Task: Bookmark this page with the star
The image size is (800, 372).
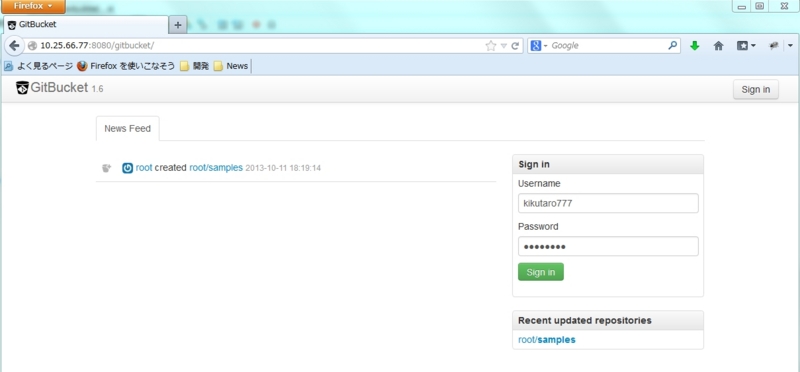Action: [x=491, y=46]
